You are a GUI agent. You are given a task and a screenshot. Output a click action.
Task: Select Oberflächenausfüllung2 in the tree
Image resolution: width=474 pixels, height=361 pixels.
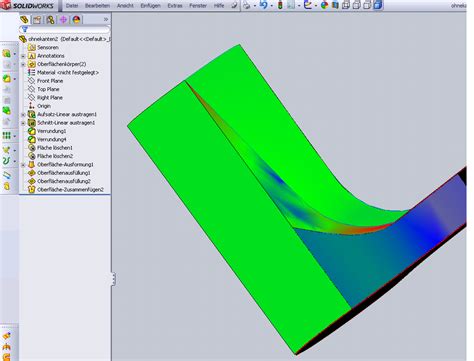(x=64, y=181)
